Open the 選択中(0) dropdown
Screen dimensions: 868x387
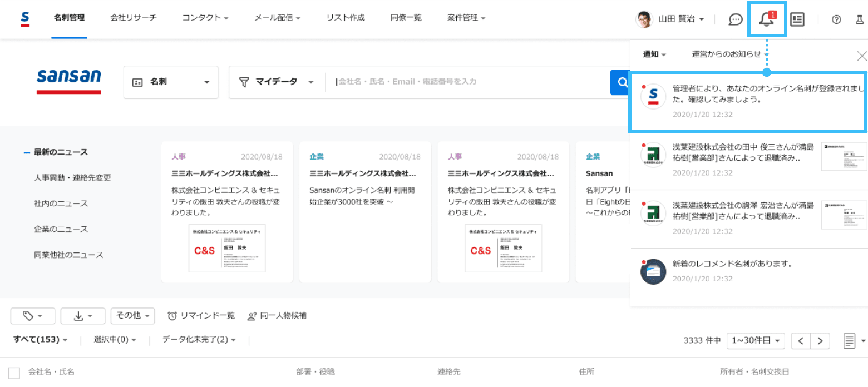coord(115,340)
